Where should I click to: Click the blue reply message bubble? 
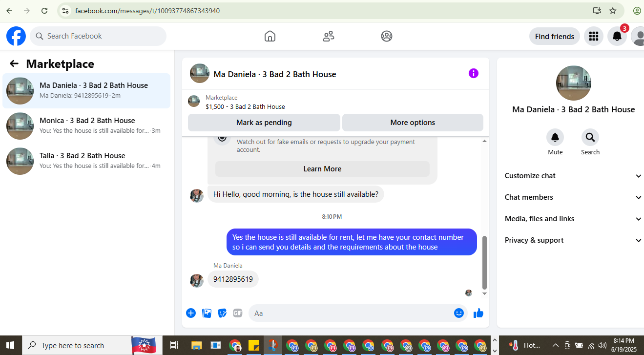352,242
